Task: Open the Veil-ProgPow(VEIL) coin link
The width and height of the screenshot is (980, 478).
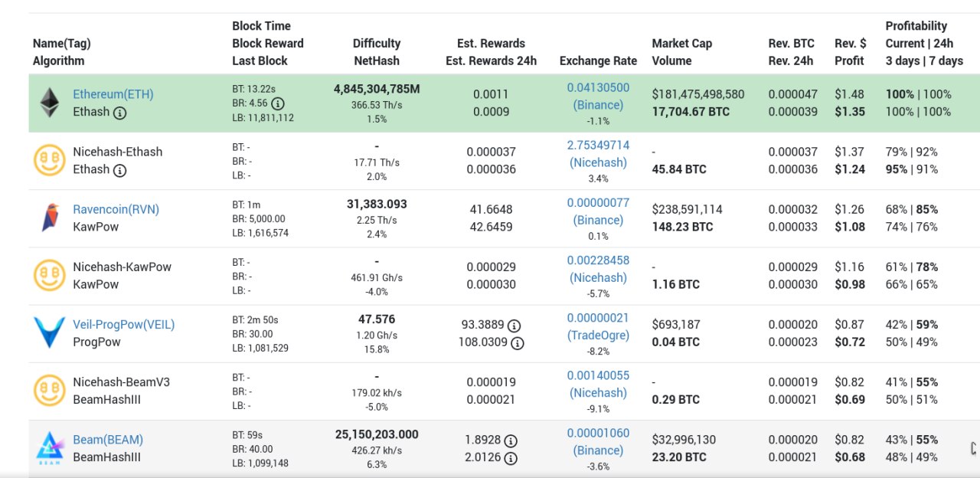Action: (x=124, y=324)
